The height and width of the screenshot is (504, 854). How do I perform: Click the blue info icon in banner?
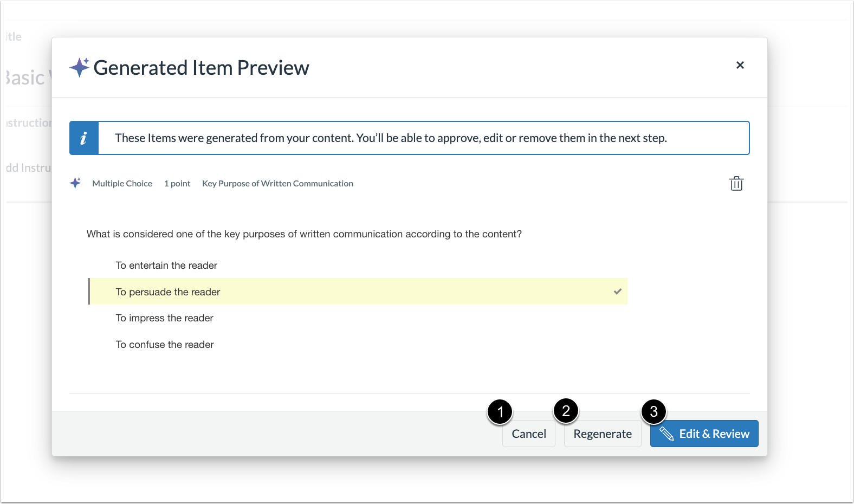83,138
